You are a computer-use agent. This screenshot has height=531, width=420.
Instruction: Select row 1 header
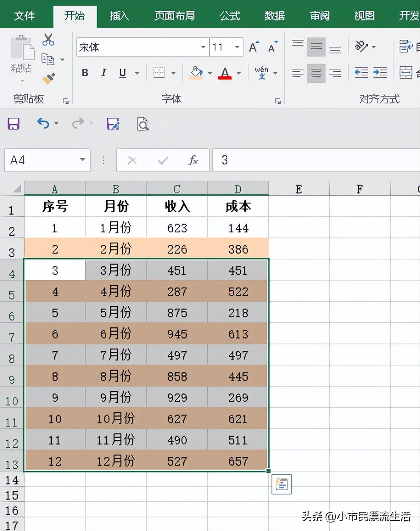click(x=11, y=207)
